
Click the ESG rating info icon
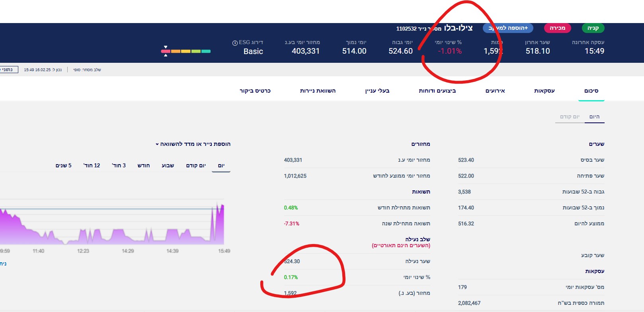235,43
